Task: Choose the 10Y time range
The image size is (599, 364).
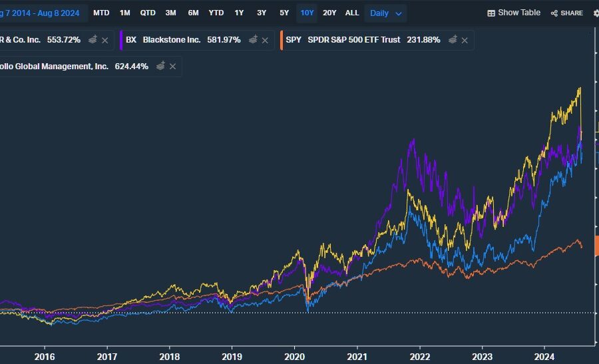Action: point(307,13)
